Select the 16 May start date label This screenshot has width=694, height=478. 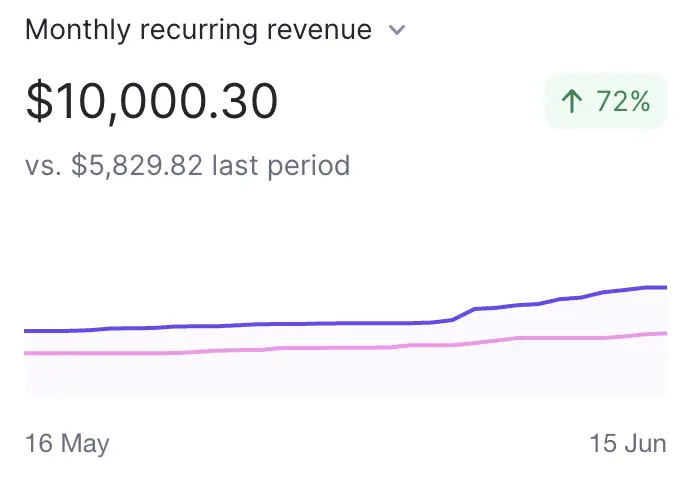[67, 443]
